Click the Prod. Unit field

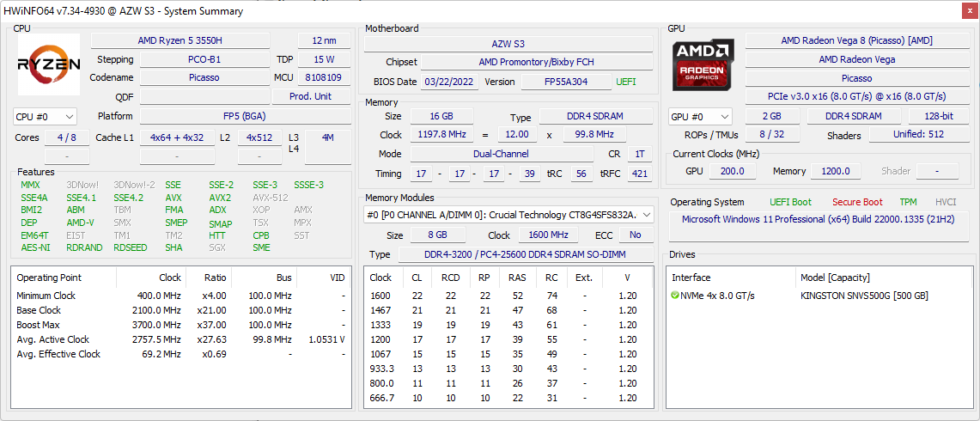(x=311, y=96)
